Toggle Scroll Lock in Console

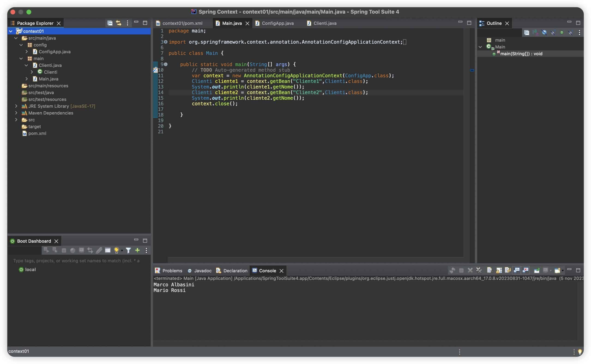click(499, 270)
